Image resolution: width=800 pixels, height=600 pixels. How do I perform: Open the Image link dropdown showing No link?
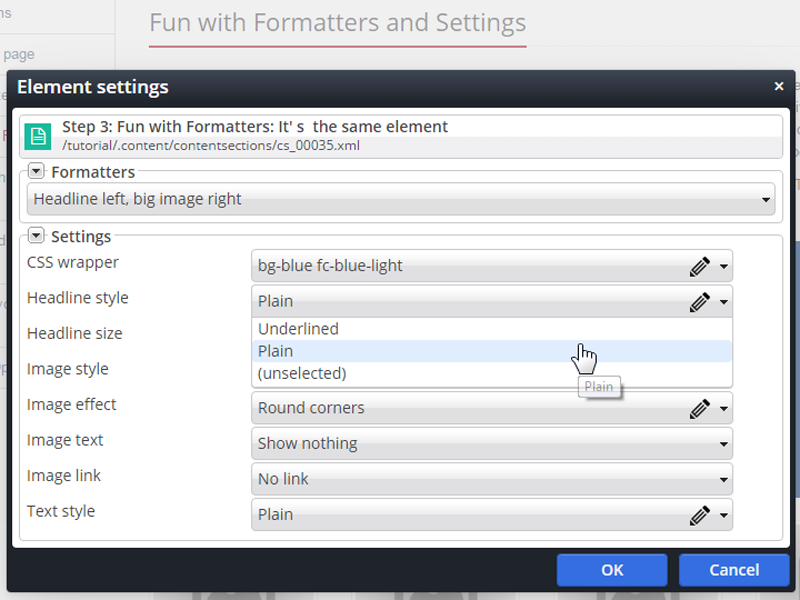(492, 479)
